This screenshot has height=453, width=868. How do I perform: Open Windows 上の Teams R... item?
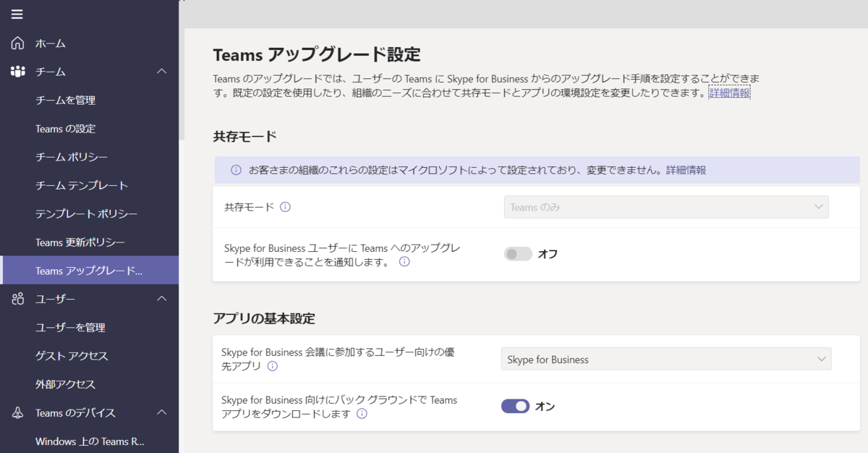click(x=90, y=441)
